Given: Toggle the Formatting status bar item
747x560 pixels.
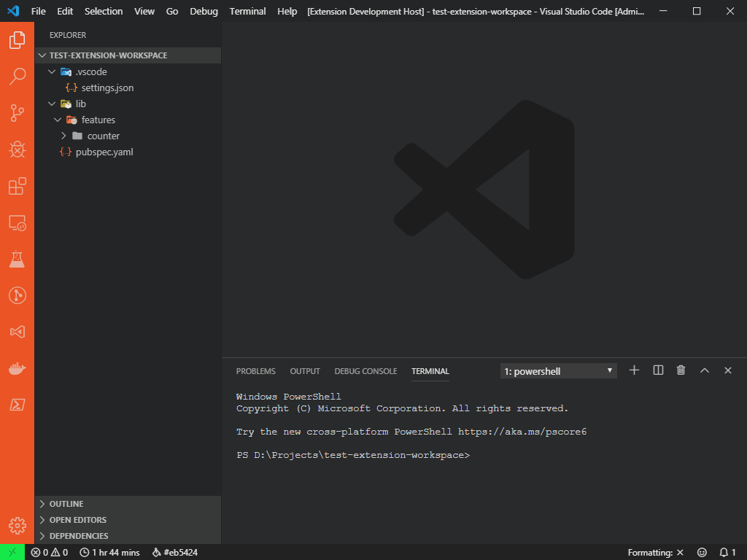Looking at the screenshot, I should pos(656,553).
